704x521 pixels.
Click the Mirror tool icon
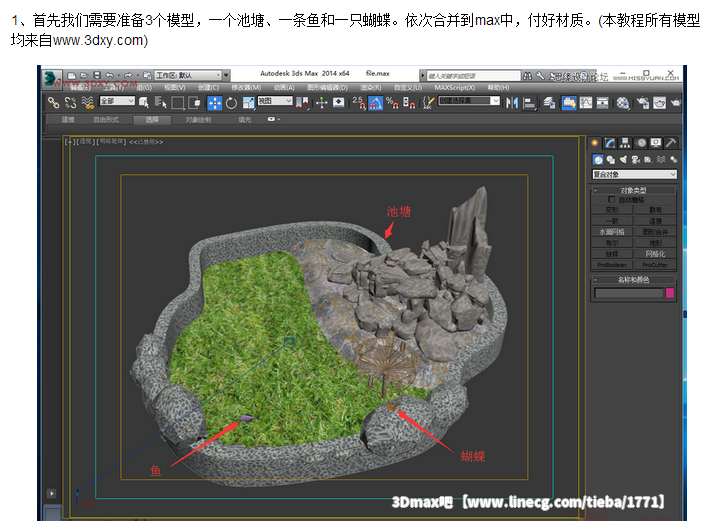512,103
